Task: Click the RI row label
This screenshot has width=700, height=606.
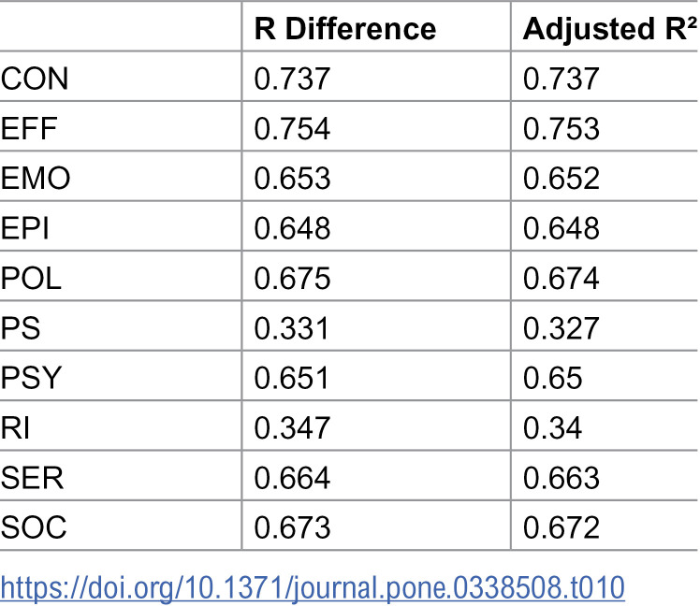Action: (x=15, y=428)
